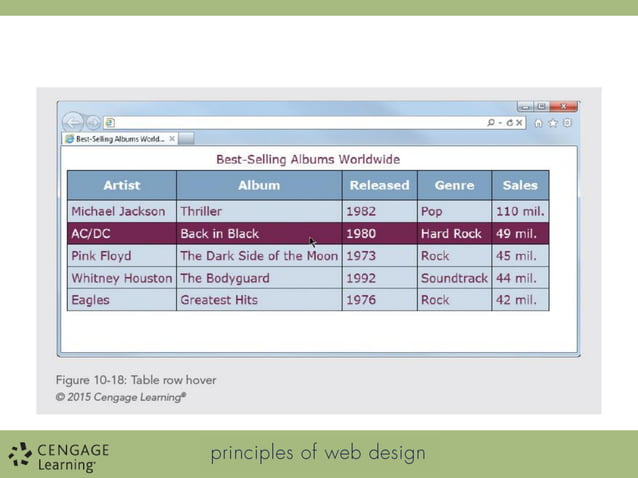638x478 pixels.
Task: Close the Best-Selling Albums tab
Action: click(172, 139)
